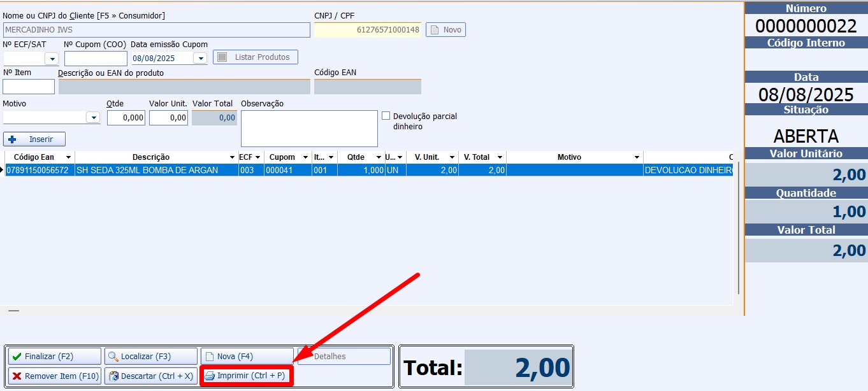Open the Data emissão Cupom date picker
Screen dimensions: 868x391
[x=200, y=59]
